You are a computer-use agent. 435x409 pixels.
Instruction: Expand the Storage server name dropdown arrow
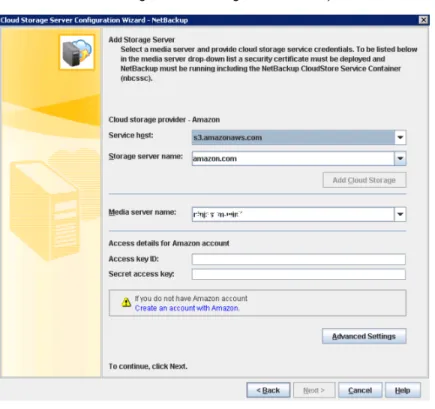[400, 158]
